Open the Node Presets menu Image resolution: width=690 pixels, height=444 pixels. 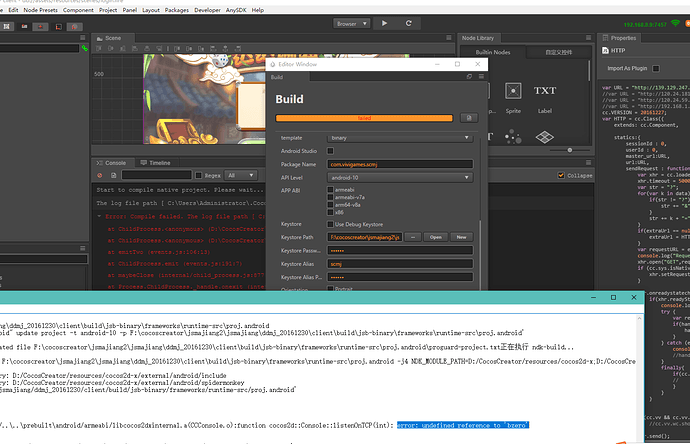pyautogui.click(x=40, y=10)
